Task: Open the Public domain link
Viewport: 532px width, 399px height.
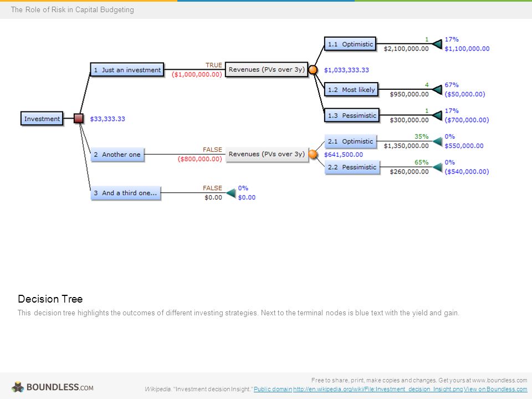Action: click(x=273, y=389)
